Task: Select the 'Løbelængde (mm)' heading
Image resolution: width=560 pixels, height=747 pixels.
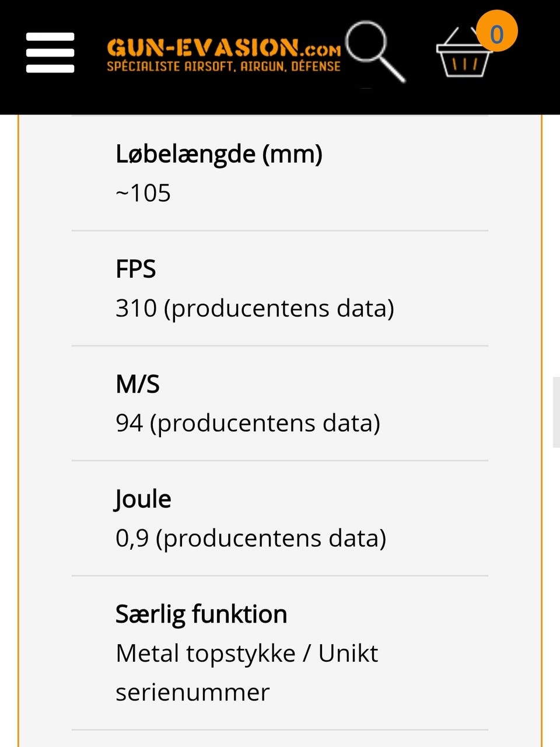Action: tap(219, 154)
